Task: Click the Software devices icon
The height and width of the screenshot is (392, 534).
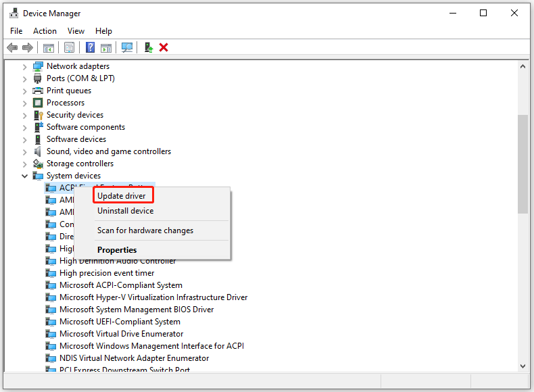Action: tap(38, 139)
